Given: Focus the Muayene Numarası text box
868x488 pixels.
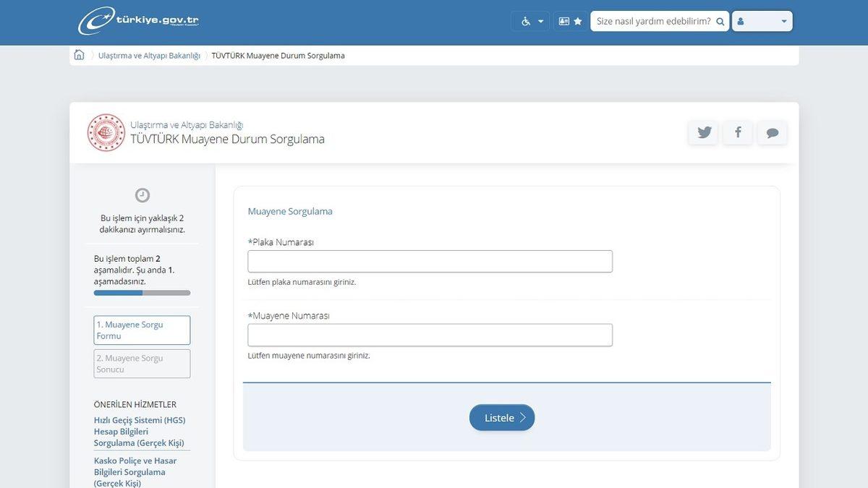Looking at the screenshot, I should click(430, 335).
